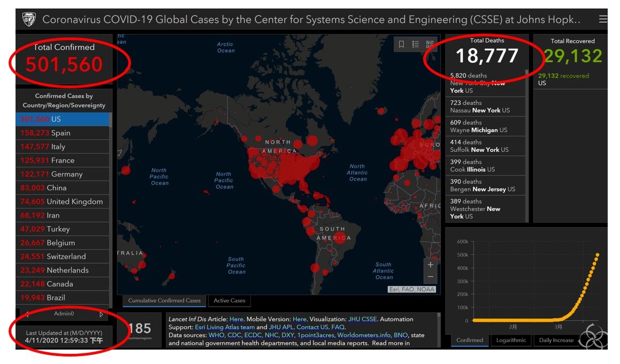620x364 pixels.
Task: Zoom out on the map with minus
Action: point(431,277)
